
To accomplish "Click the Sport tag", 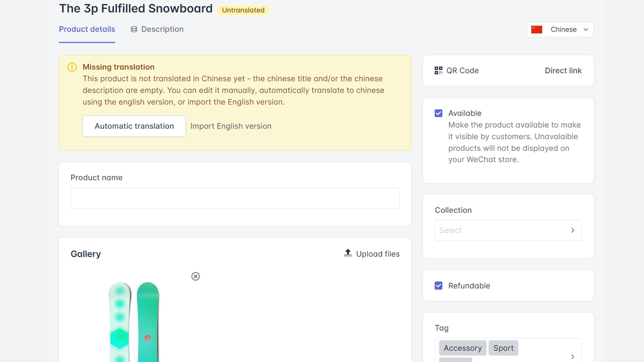I will click(x=503, y=347).
